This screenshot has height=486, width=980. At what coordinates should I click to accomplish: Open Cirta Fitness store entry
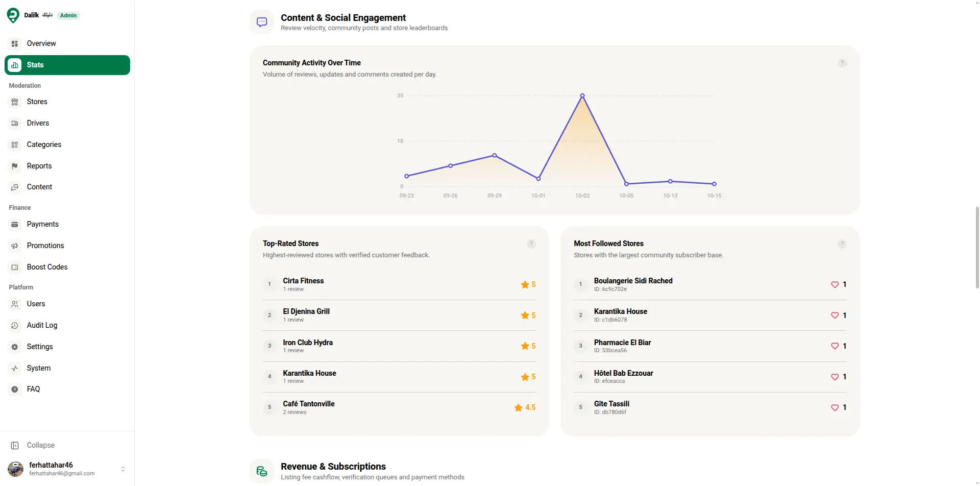pos(399,284)
